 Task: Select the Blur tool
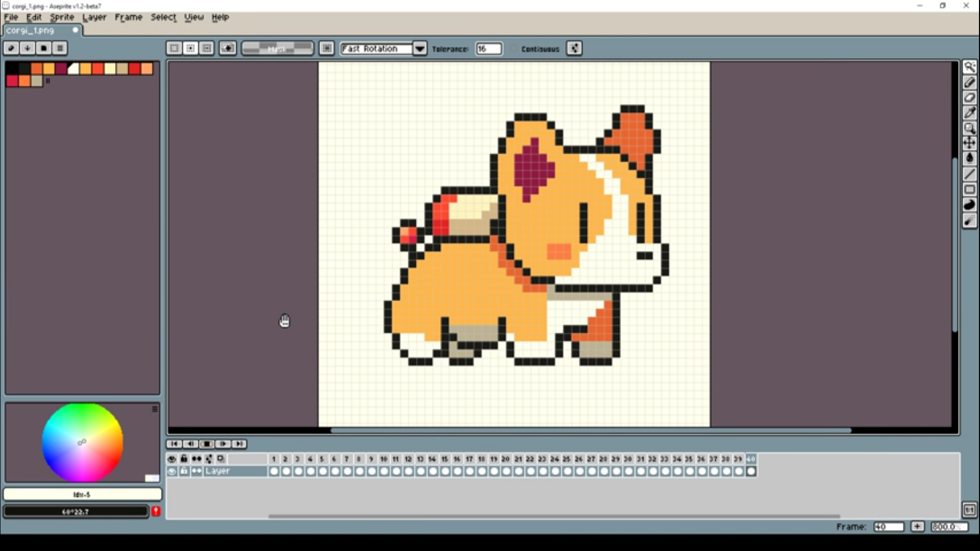[x=969, y=220]
